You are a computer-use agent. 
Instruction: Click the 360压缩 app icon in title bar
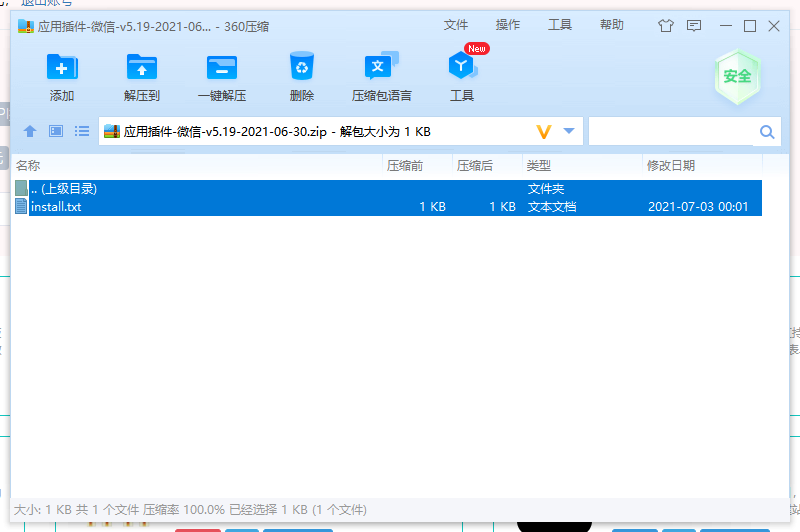click(26, 26)
